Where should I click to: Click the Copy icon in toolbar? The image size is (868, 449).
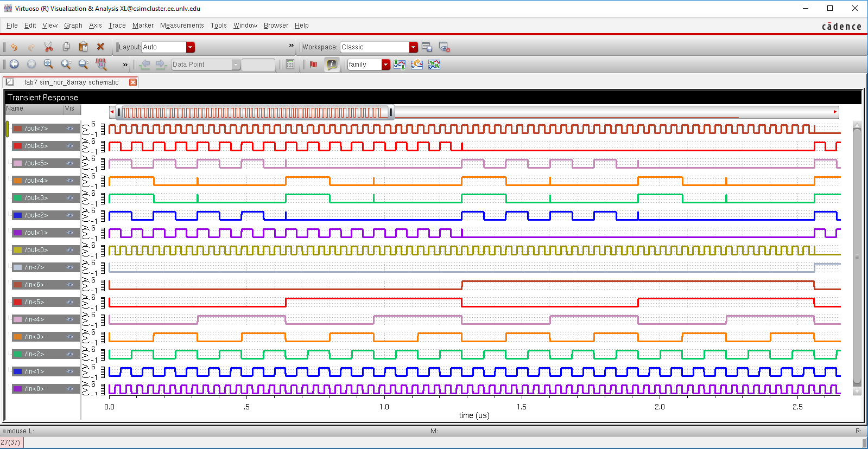click(66, 47)
